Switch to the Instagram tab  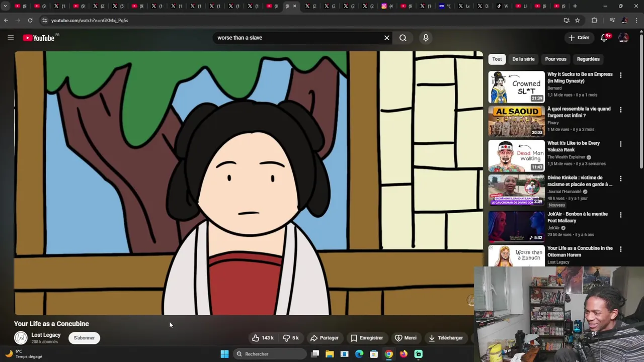point(384,6)
